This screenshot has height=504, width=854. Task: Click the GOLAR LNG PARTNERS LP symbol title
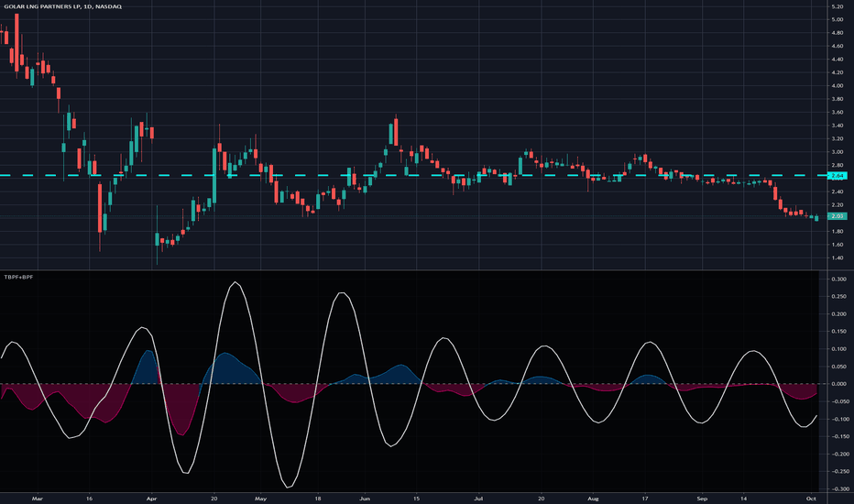62,6
